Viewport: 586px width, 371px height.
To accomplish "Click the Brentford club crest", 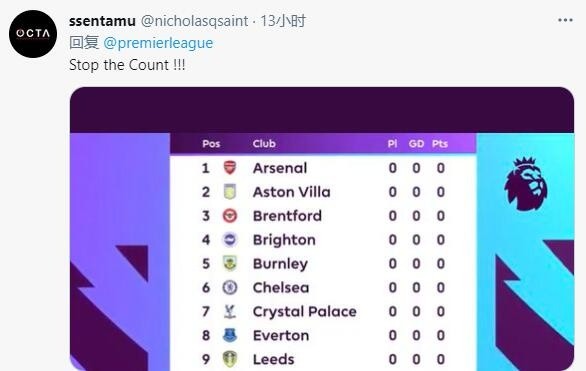I will [230, 216].
